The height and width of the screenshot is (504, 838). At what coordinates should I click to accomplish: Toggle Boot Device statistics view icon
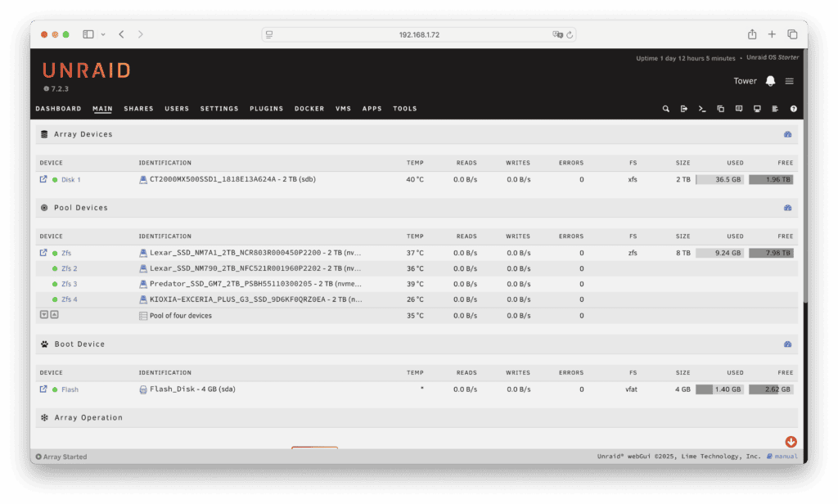tap(787, 344)
